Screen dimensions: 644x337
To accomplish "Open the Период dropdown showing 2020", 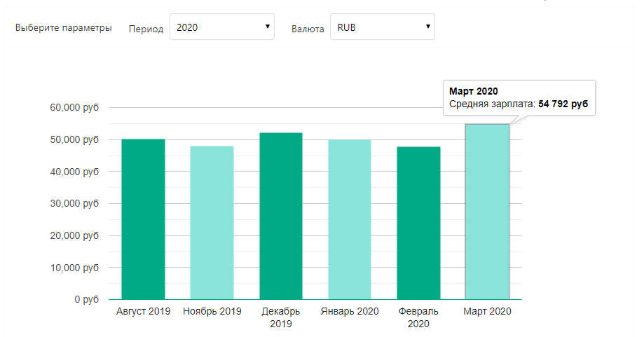I will pyautogui.click(x=221, y=27).
